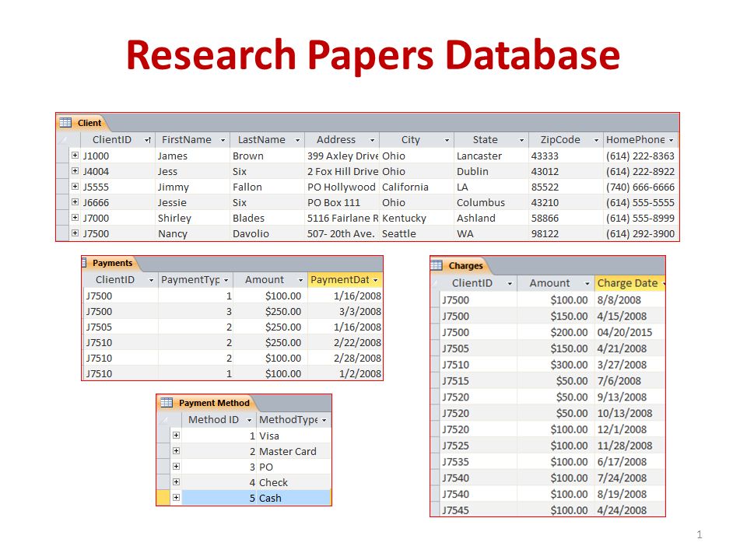Open the Client table ClientID column dropdown
Image resolution: width=747 pixels, height=560 pixels.
pos(148,140)
